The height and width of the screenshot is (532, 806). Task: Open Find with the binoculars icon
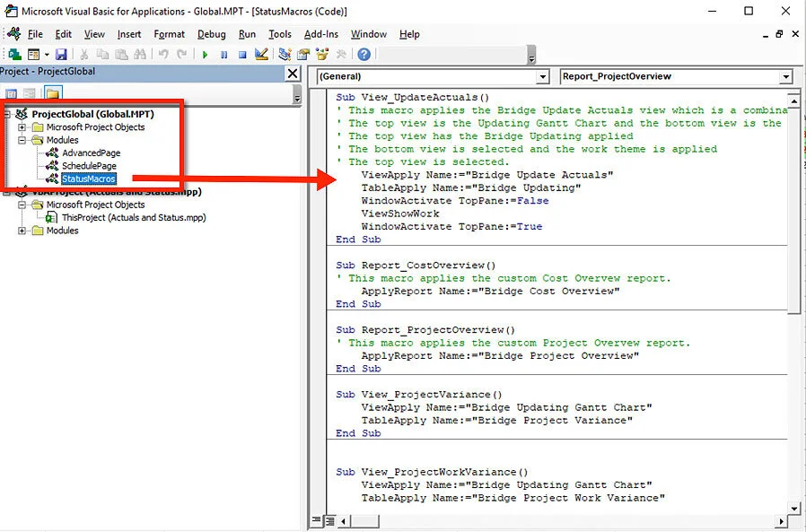tap(140, 54)
